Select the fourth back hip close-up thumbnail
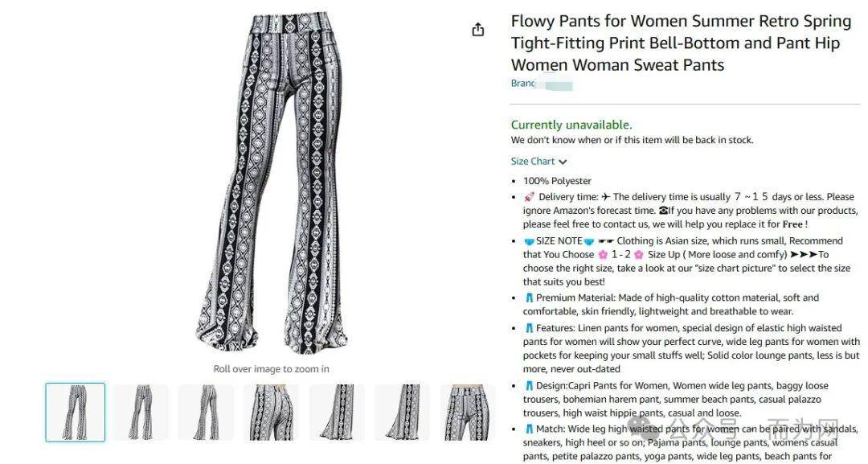 [272, 413]
